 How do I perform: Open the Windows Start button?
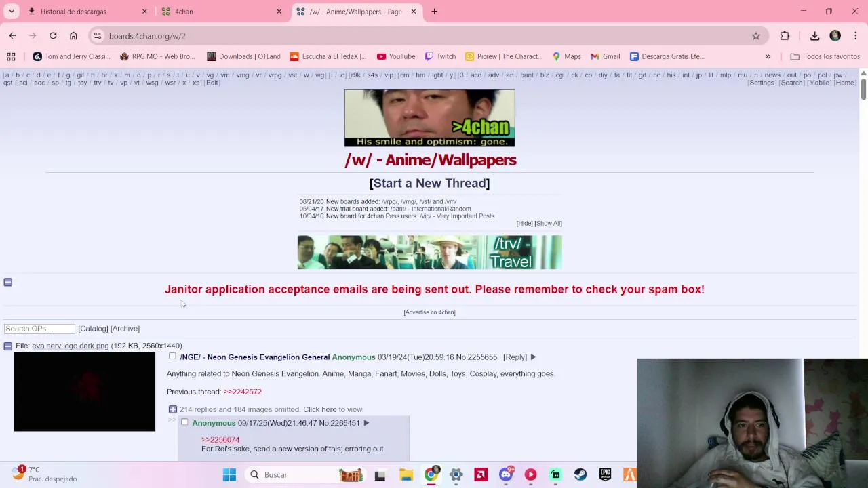[229, 475]
